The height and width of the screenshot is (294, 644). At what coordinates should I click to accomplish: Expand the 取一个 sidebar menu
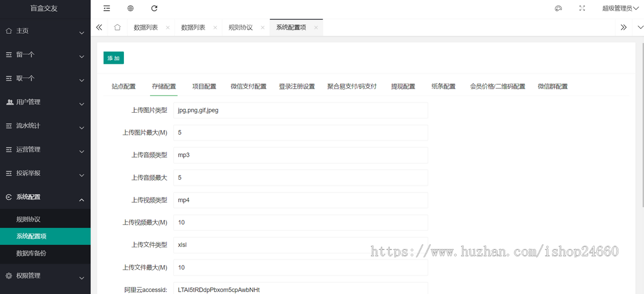(45, 78)
